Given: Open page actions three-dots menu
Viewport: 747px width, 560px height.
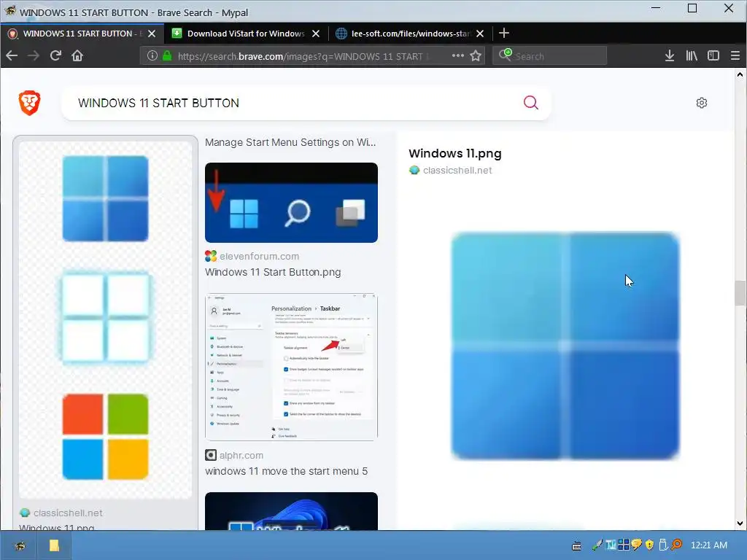Looking at the screenshot, I should 458,55.
